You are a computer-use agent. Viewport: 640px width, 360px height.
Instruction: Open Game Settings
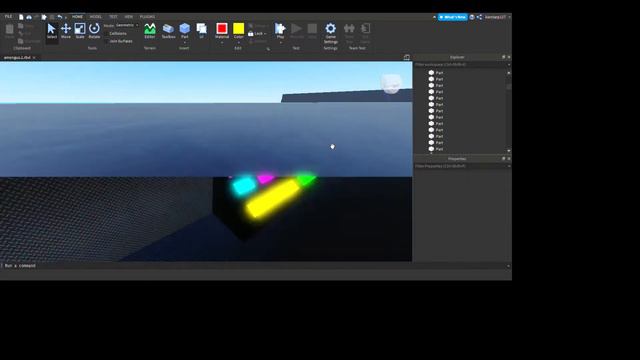pos(331,33)
